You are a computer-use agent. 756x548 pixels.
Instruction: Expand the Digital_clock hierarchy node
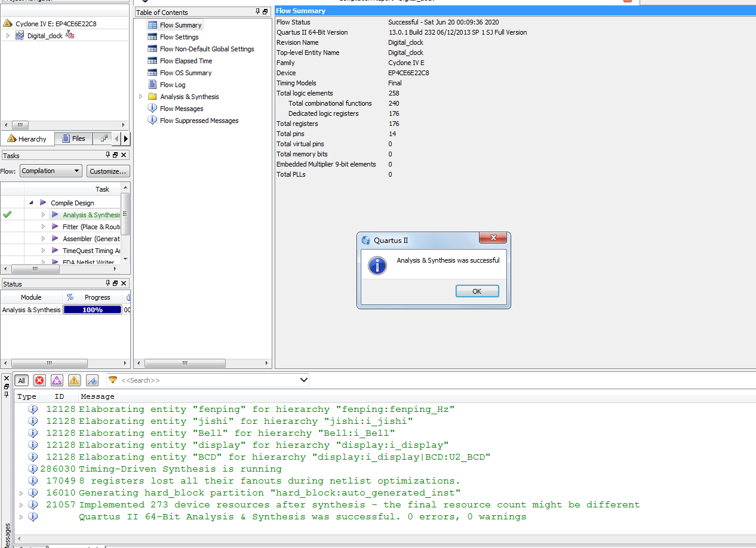[8, 36]
